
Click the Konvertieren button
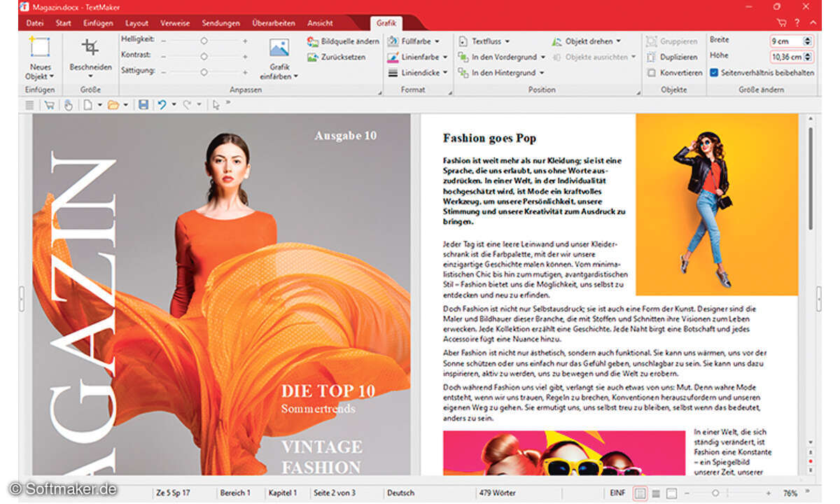tap(675, 73)
